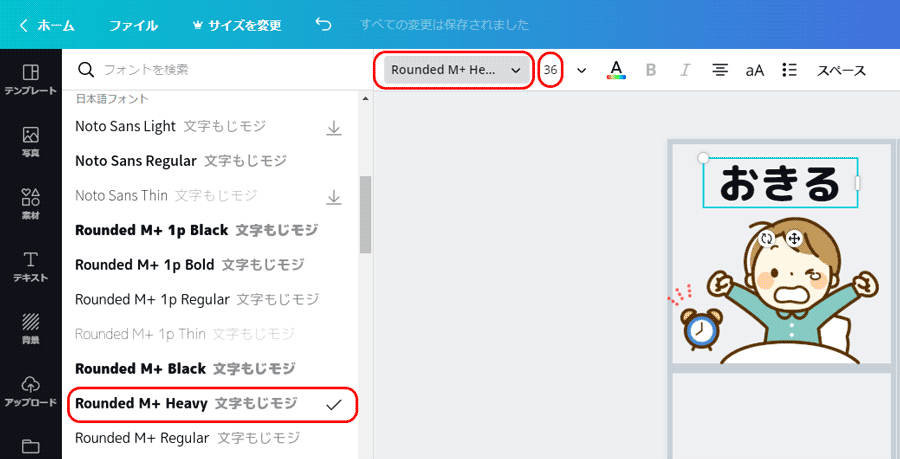
Task: Change text alignment
Action: 720,70
